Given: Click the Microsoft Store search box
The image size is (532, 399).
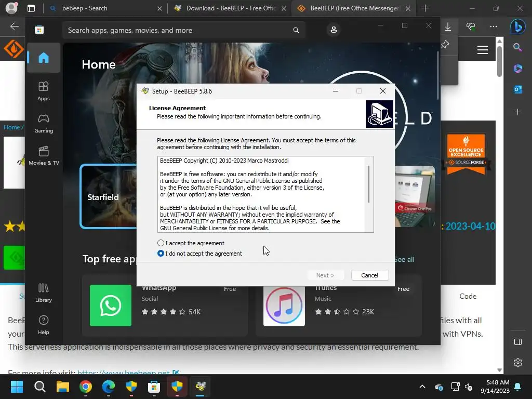Looking at the screenshot, I should (x=183, y=30).
